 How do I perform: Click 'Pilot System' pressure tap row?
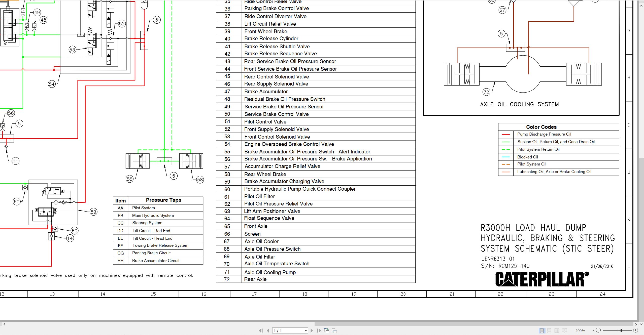(158, 208)
